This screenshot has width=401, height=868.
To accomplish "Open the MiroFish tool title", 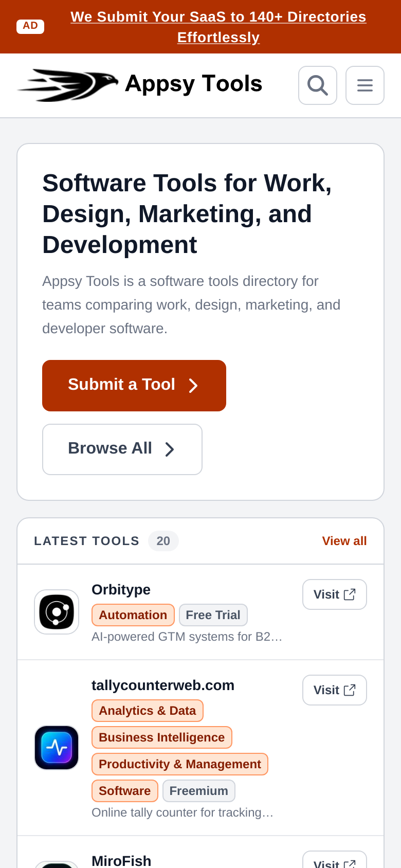I will coord(121,861).
